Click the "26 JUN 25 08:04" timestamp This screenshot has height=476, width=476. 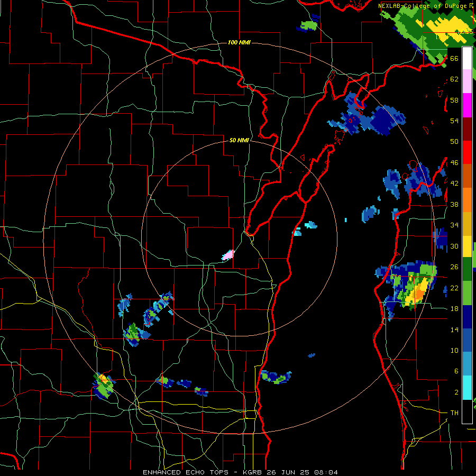(303, 472)
